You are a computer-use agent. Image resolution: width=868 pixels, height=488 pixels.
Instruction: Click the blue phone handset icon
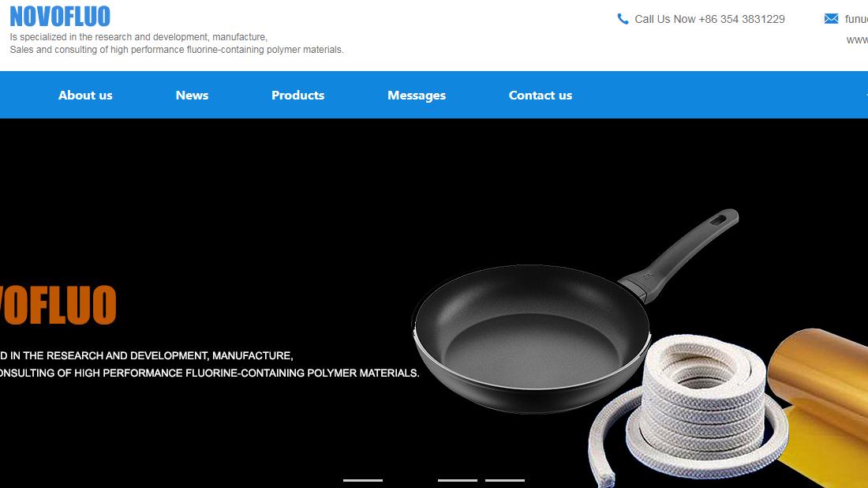tap(623, 19)
